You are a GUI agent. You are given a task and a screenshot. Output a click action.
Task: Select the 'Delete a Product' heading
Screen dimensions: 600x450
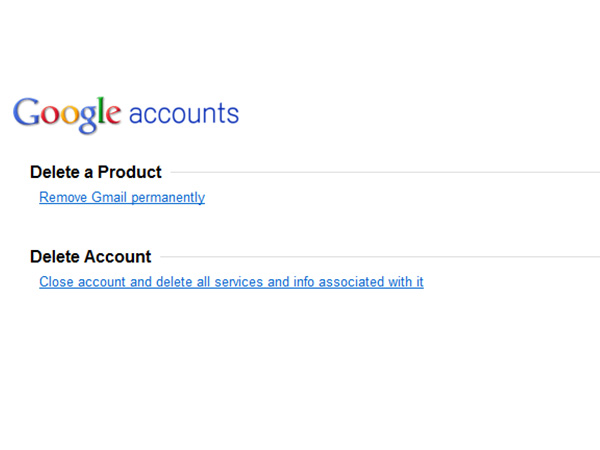pos(95,172)
